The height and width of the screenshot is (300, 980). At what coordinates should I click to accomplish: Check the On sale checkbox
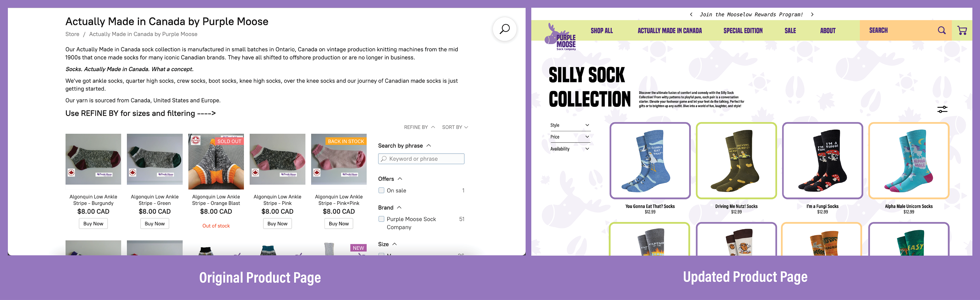[381, 191]
